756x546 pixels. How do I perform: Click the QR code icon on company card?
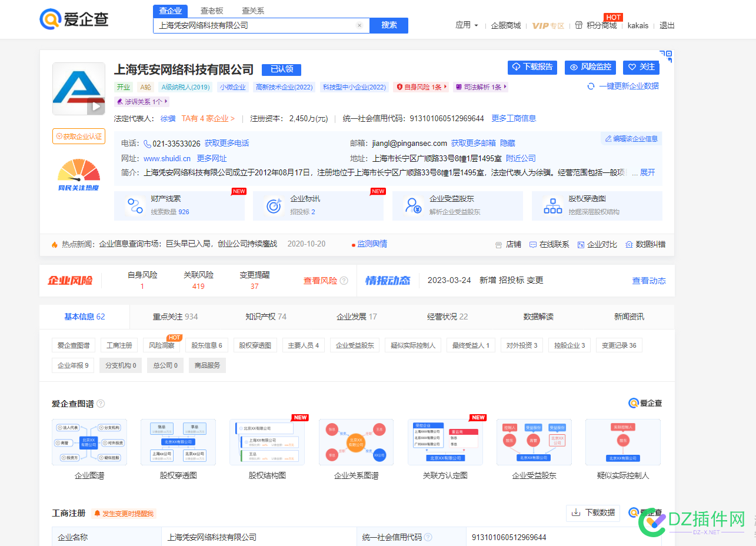click(x=665, y=56)
